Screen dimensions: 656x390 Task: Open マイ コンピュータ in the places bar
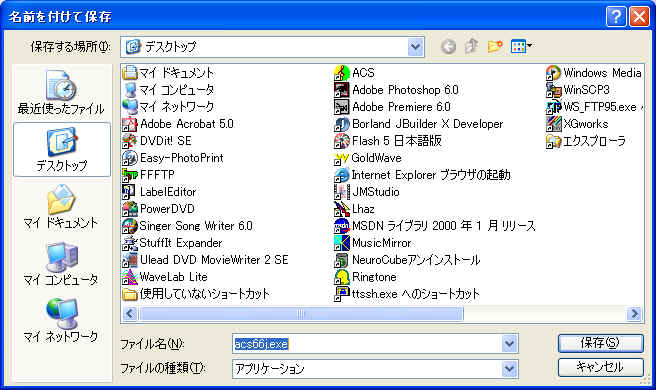point(61,264)
